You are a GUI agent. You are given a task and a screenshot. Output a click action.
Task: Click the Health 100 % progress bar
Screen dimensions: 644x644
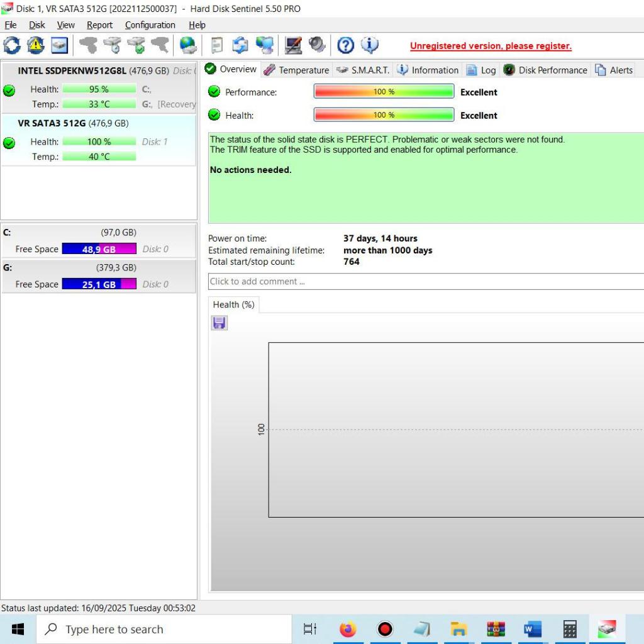click(384, 115)
